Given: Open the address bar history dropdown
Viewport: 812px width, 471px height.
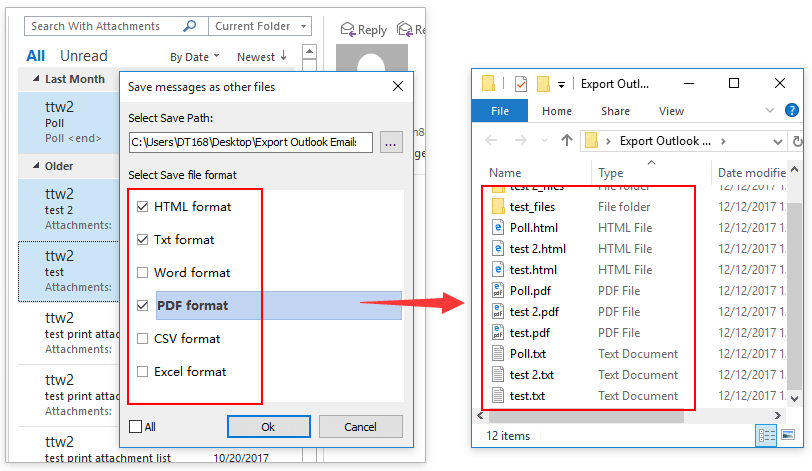Looking at the screenshot, I should (x=776, y=141).
